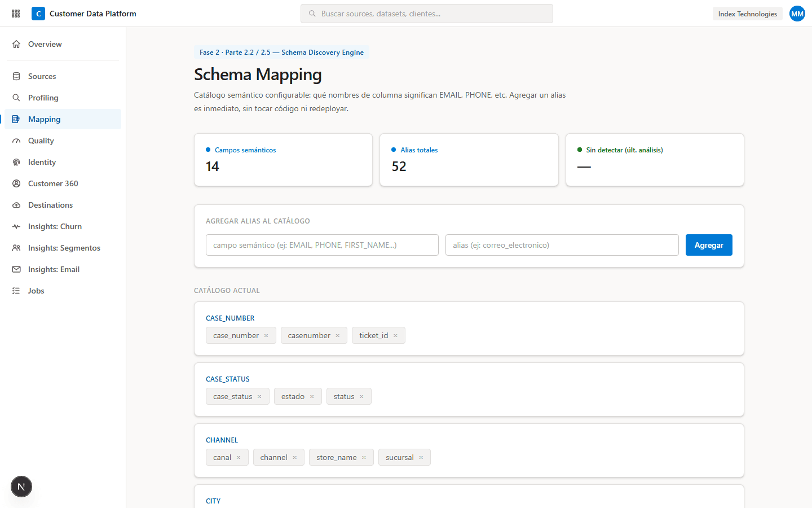Navigate to Customer 360

click(x=63, y=183)
